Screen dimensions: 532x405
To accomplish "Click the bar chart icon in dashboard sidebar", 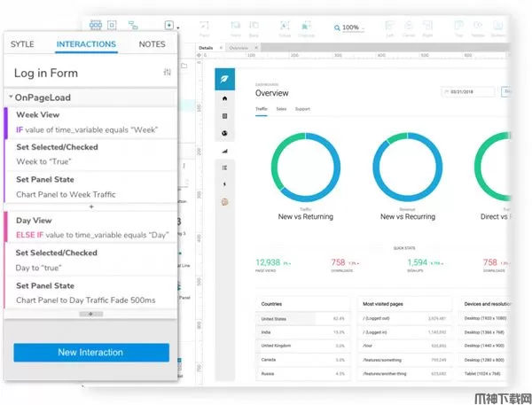I will [x=223, y=150].
